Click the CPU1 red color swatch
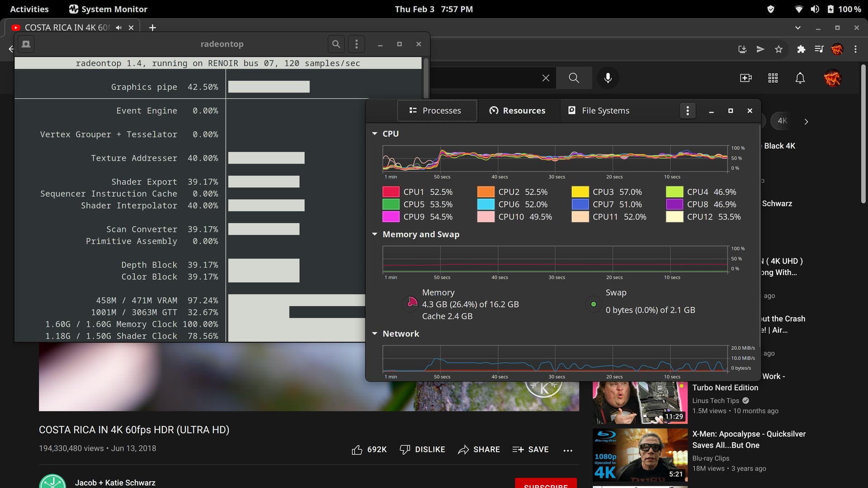This screenshot has height=488, width=868. (x=391, y=192)
